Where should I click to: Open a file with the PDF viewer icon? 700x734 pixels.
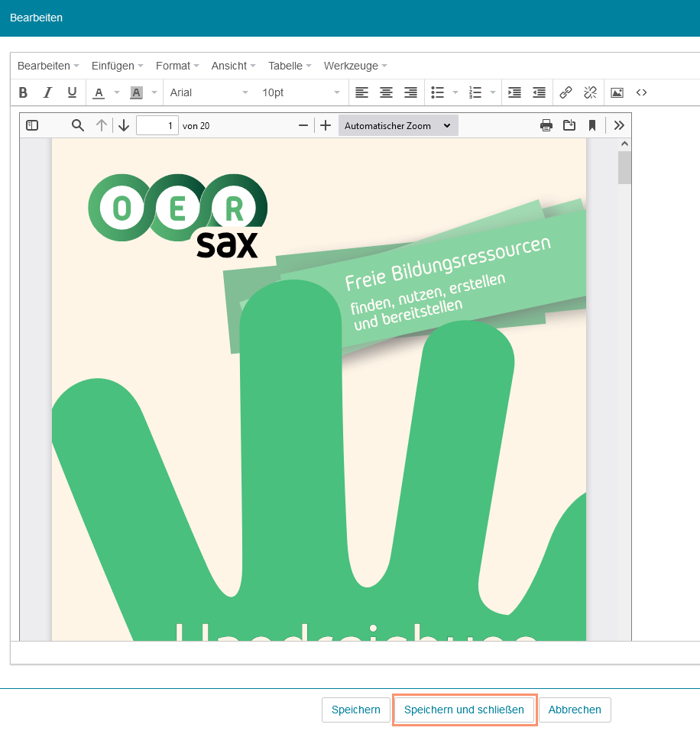tap(569, 124)
